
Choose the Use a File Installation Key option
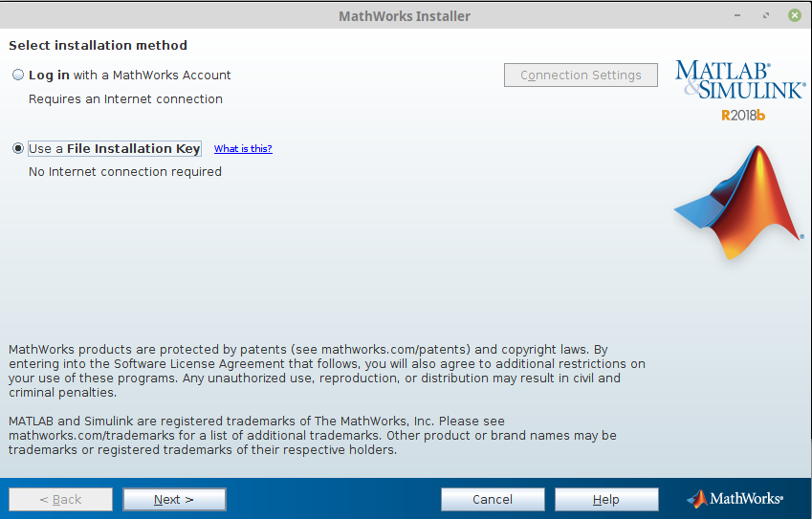click(18, 149)
